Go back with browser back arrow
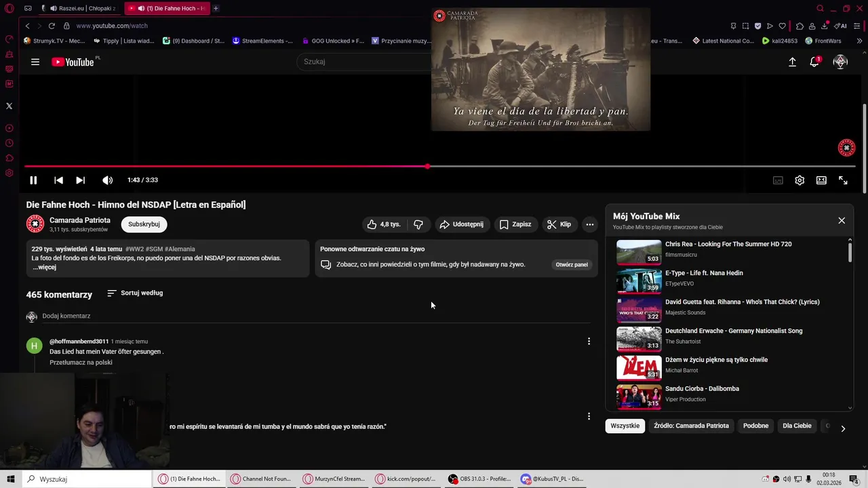Viewport: 868px width, 488px height. pos(28,26)
